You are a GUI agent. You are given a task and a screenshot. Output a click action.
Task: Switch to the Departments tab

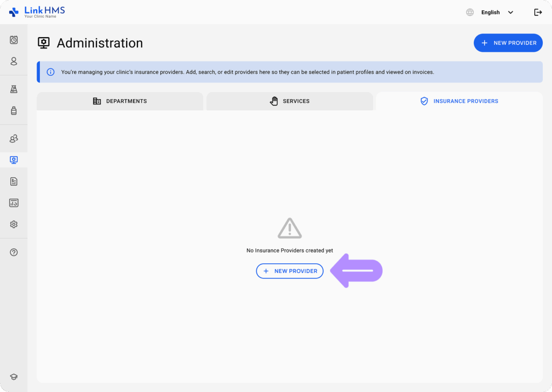coord(120,101)
